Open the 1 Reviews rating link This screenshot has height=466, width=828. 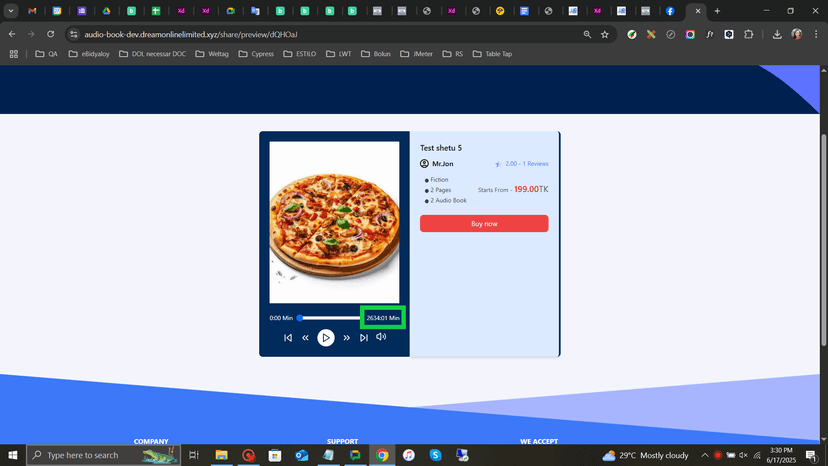point(526,163)
